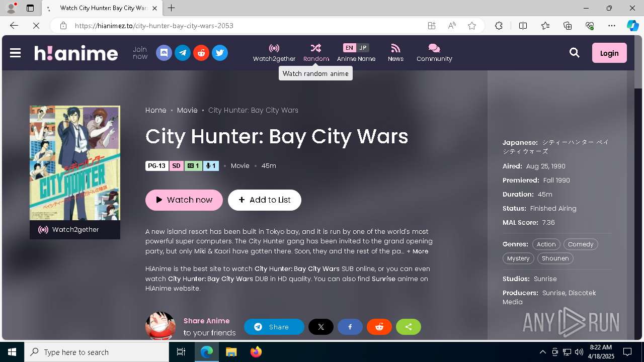Click the Login button
The width and height of the screenshot is (644, 362).
coord(609,53)
